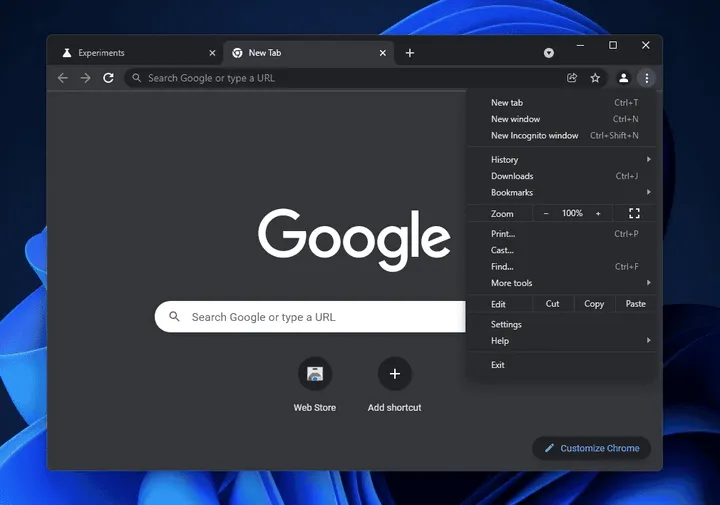Click the Google search box on the page
Screen dimensions: 720x505
pos(310,317)
